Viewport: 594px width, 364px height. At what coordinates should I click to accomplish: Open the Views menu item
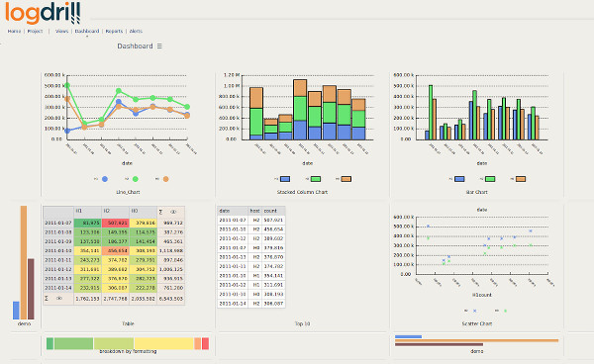pos(61,31)
